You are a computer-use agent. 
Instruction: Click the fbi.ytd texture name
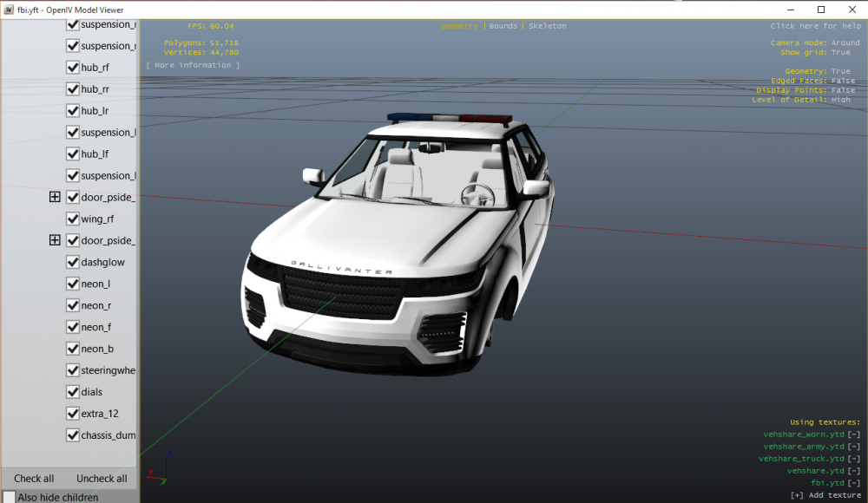pyautogui.click(x=827, y=483)
